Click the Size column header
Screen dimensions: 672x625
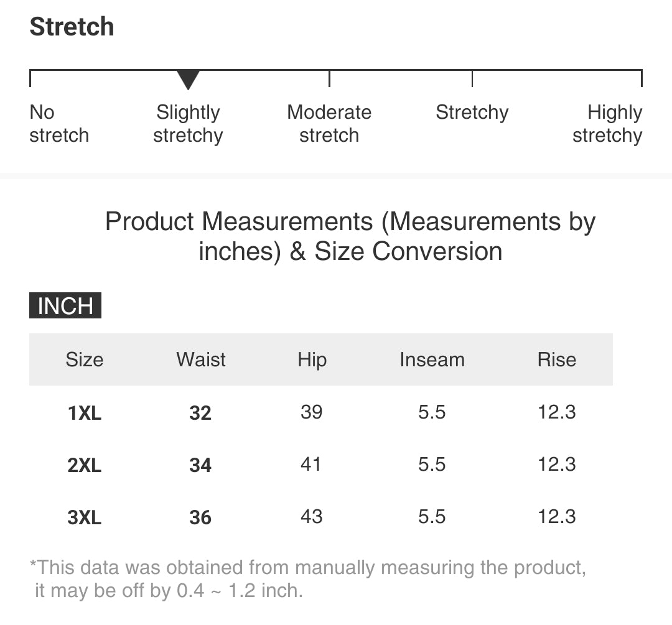tap(85, 359)
